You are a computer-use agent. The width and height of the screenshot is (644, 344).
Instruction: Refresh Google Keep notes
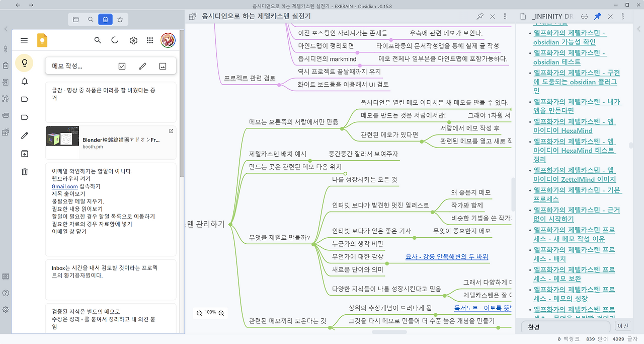click(x=115, y=40)
